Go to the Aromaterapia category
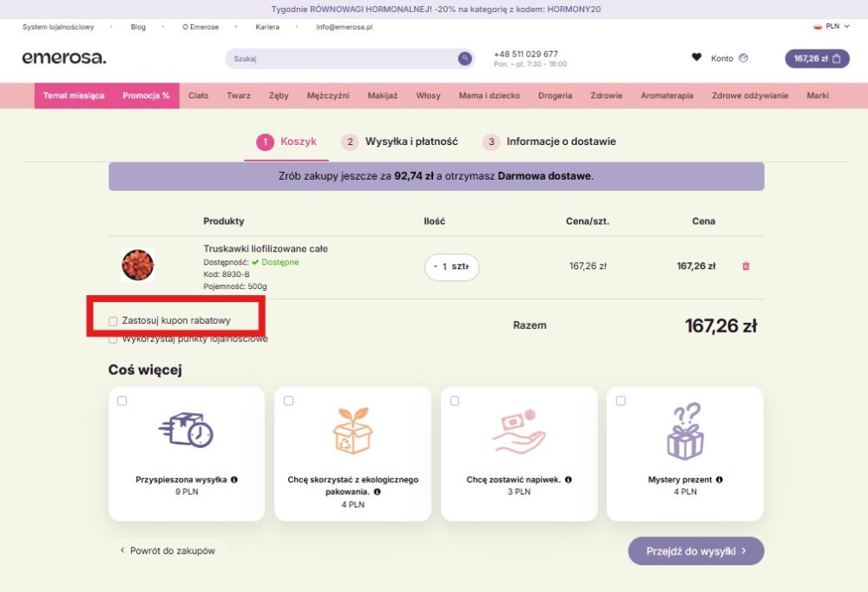Screen dimensions: 868x592 [x=667, y=95]
